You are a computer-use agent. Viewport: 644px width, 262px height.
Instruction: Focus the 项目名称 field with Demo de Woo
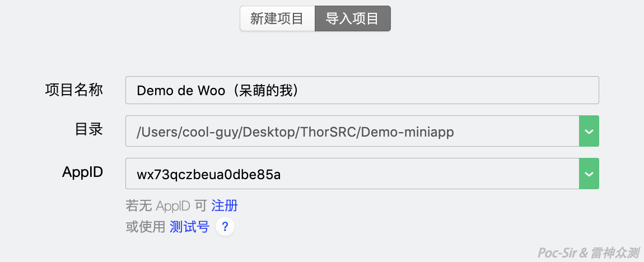tap(362, 90)
